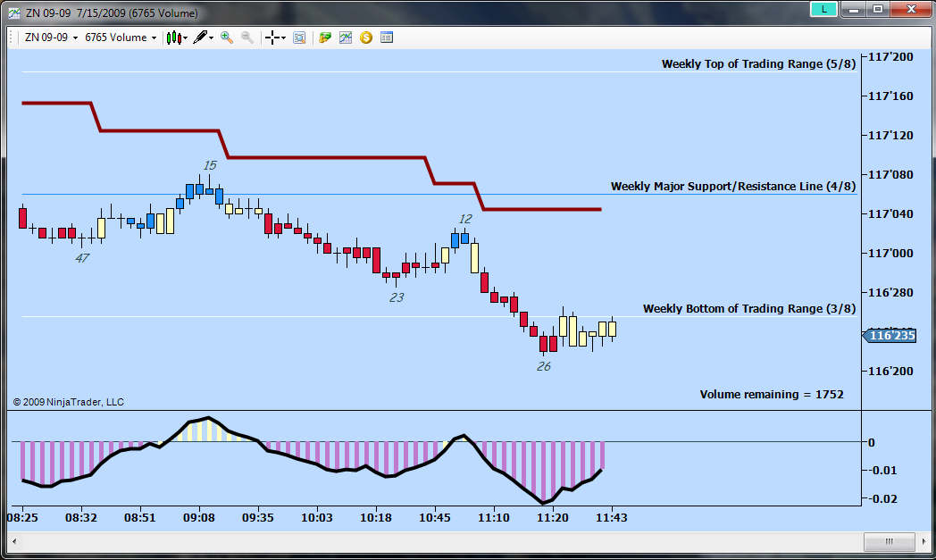
Task: Minimize the chart window
Action: point(854,9)
